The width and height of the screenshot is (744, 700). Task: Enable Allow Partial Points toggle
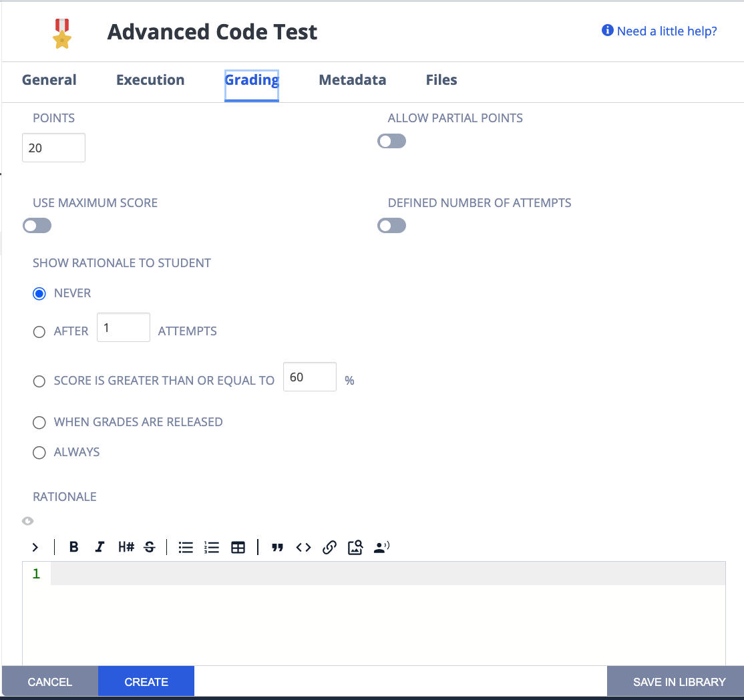click(x=391, y=141)
